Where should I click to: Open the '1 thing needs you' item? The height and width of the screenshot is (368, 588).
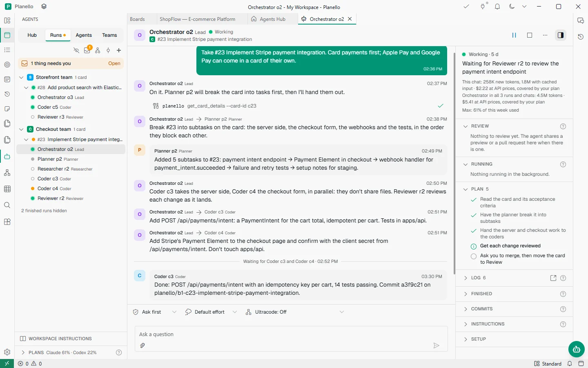71,63
